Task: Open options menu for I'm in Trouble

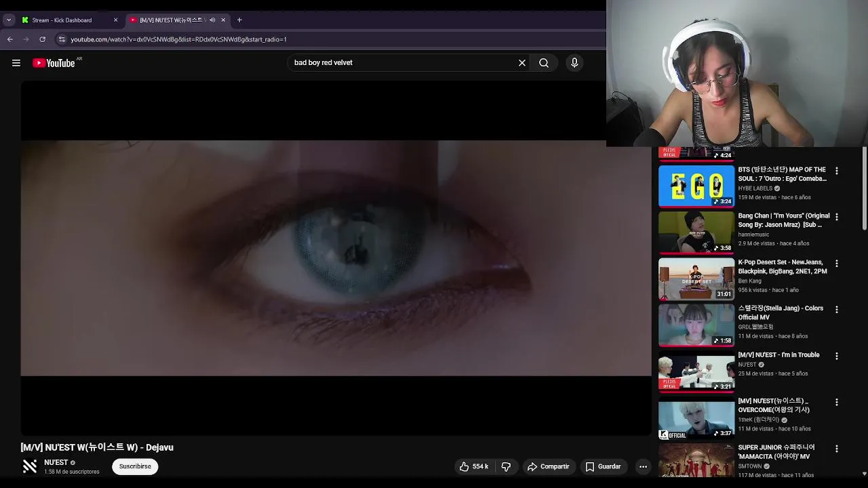Action: [x=836, y=356]
